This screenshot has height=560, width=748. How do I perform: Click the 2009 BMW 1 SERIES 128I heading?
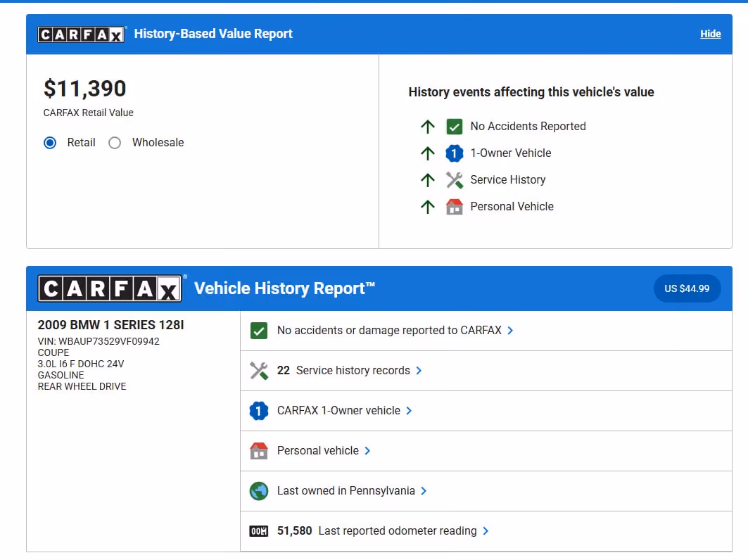pos(110,325)
